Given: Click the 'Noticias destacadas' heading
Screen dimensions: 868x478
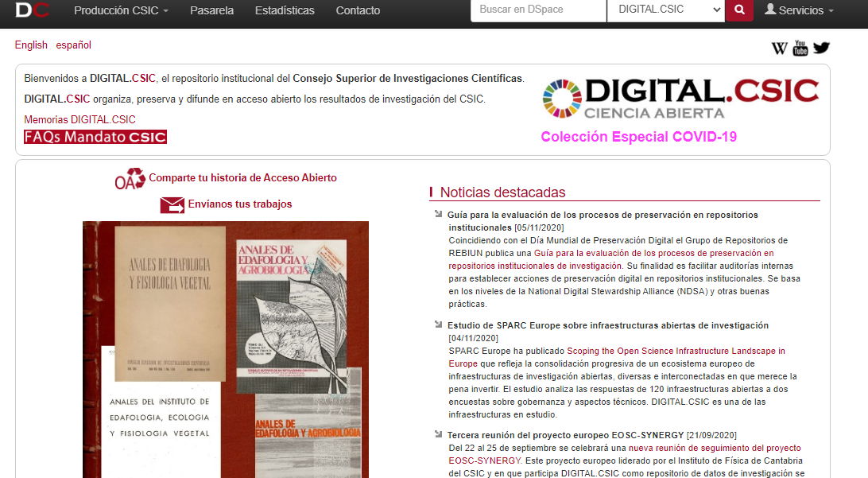Looking at the screenshot, I should tap(502, 192).
